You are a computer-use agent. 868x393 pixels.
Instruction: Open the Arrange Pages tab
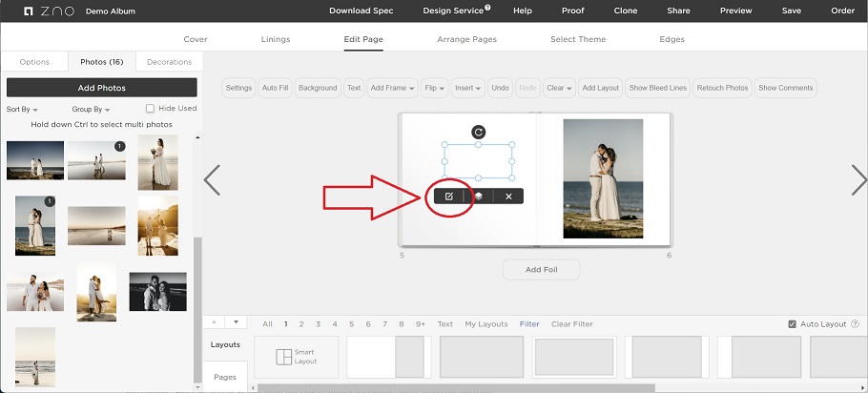pos(466,39)
